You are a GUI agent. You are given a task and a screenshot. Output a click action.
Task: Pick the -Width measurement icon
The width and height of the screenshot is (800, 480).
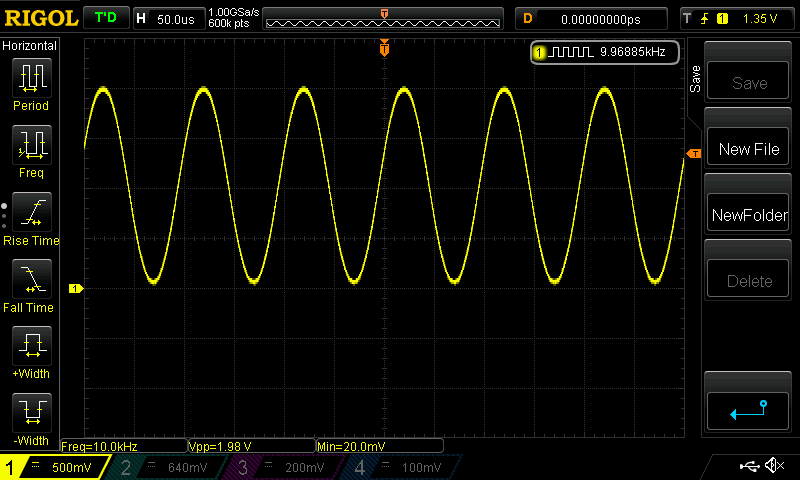(31, 414)
